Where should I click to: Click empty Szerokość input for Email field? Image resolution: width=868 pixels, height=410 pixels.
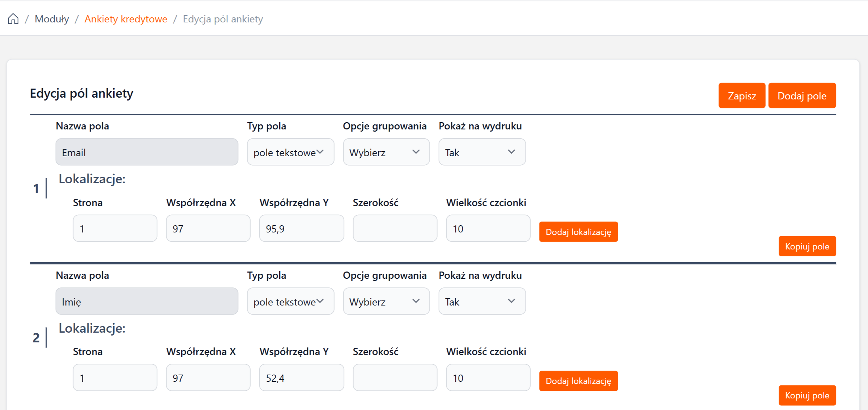395,229
